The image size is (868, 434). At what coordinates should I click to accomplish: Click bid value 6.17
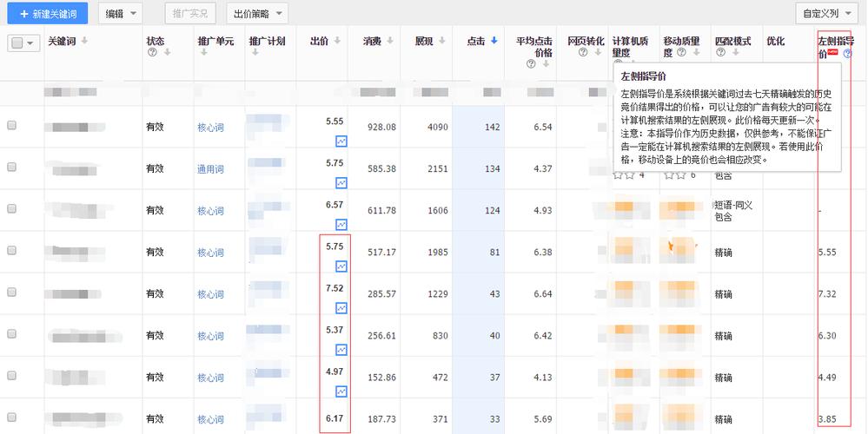(x=335, y=418)
